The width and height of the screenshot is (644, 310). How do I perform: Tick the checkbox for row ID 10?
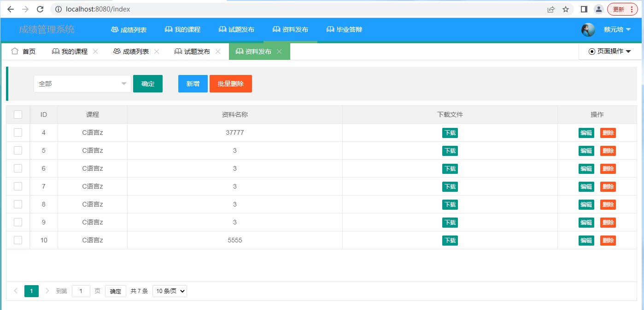(18, 240)
